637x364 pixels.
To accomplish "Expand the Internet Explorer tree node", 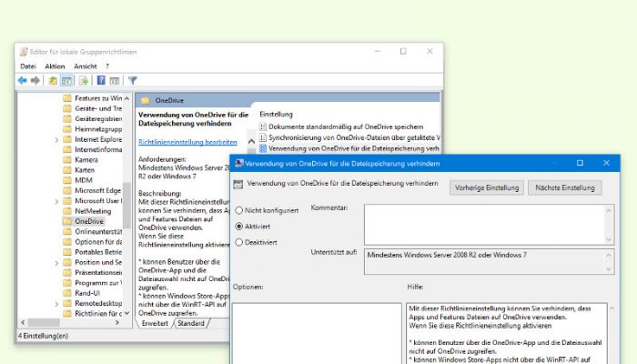I will [56, 140].
